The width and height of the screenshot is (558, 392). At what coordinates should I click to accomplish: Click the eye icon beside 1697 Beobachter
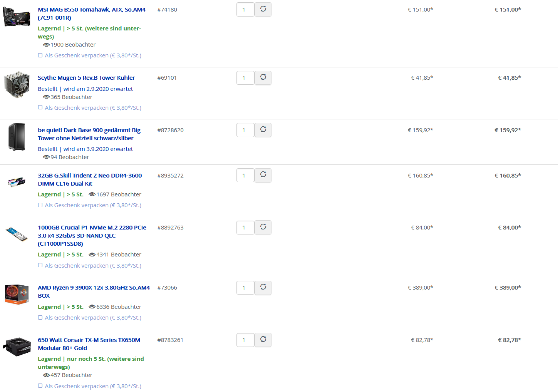pyautogui.click(x=92, y=194)
